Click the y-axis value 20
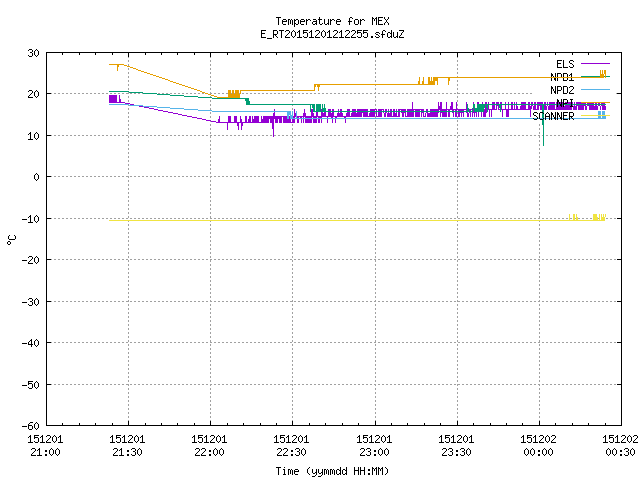This screenshot has height=480, width=640. click(33, 94)
